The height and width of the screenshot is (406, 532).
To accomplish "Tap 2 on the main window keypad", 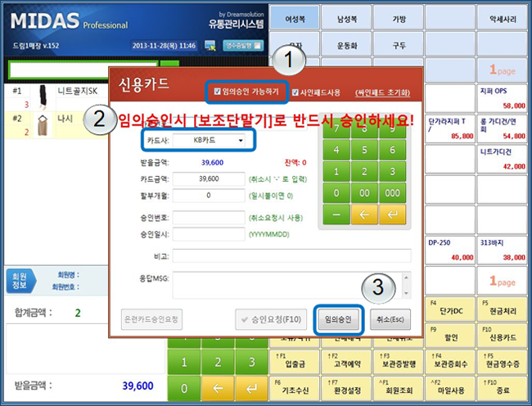I will [x=218, y=362].
